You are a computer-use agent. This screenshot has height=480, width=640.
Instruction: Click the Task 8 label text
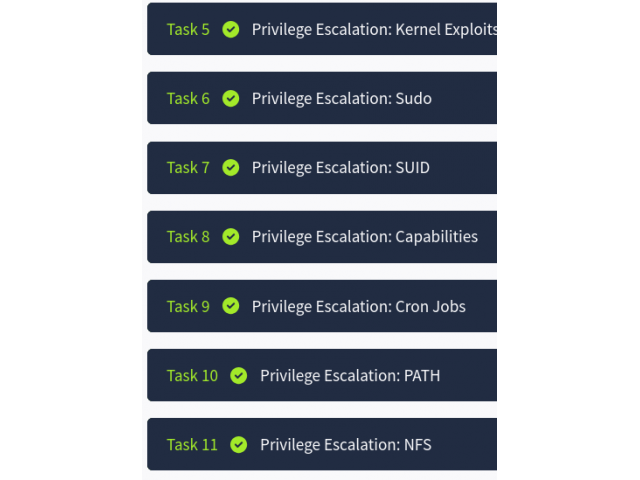[188, 237]
